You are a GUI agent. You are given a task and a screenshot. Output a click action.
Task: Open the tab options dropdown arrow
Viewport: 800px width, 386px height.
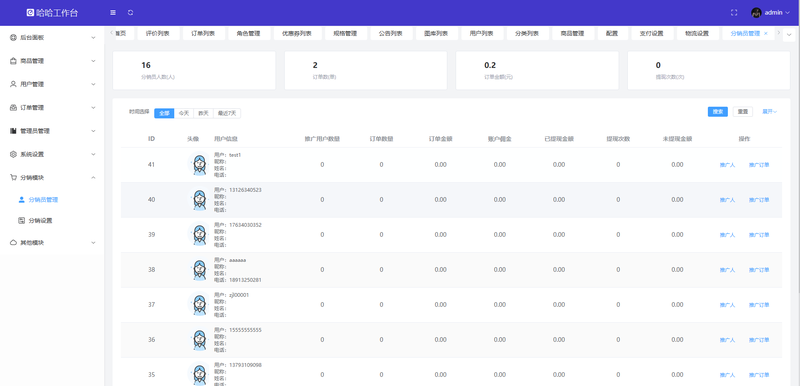789,35
